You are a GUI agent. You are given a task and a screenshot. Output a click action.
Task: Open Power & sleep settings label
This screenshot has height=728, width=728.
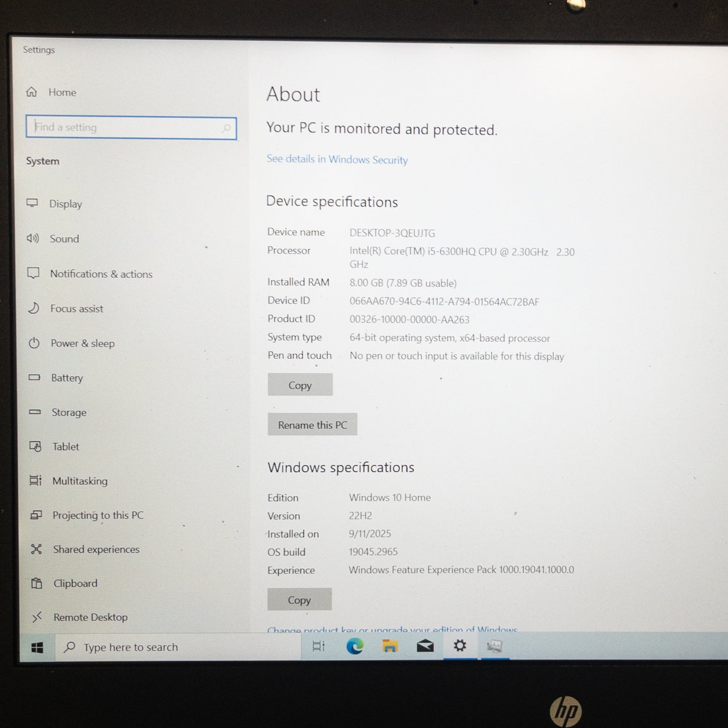click(x=83, y=344)
